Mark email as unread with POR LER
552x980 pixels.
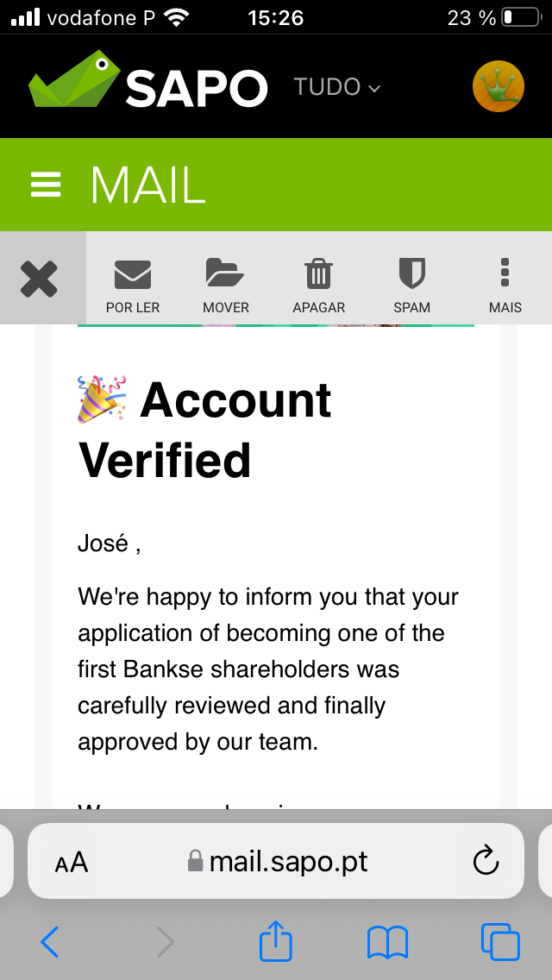pyautogui.click(x=133, y=286)
